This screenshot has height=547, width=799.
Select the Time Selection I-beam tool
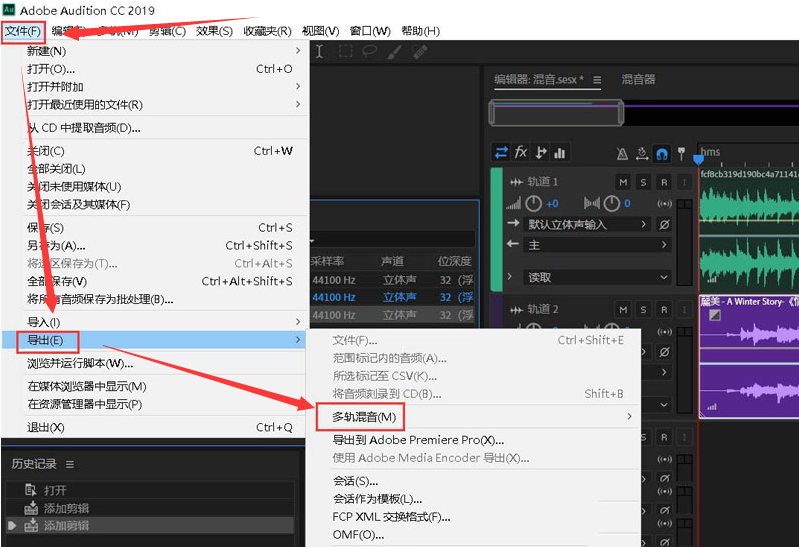pyautogui.click(x=319, y=51)
